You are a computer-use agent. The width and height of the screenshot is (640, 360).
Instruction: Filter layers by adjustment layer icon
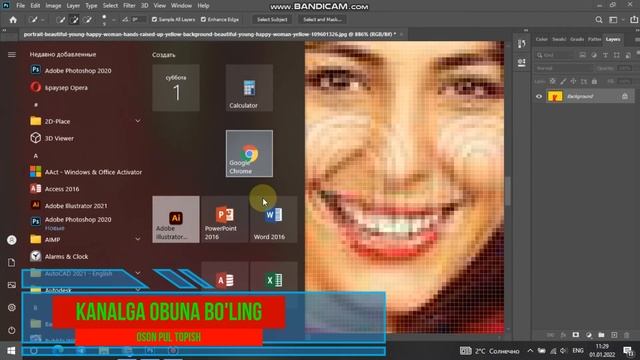[x=594, y=55]
